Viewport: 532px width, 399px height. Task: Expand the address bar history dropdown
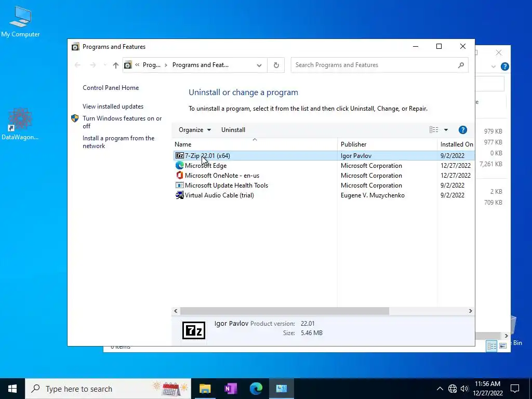tap(259, 65)
